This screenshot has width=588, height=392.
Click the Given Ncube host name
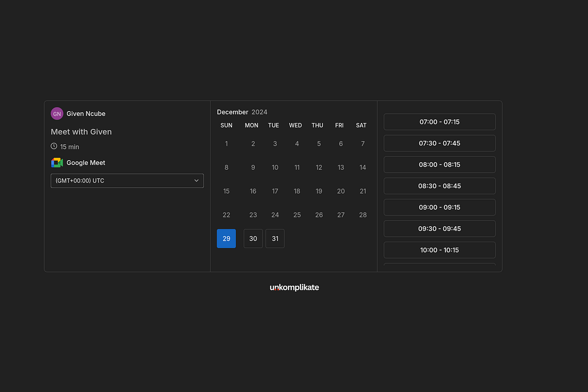86,114
